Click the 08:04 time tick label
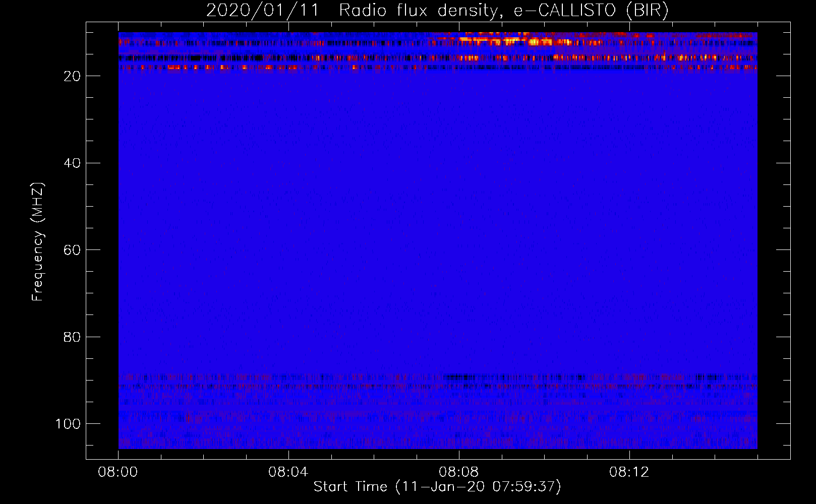The width and height of the screenshot is (816, 504). point(288,472)
